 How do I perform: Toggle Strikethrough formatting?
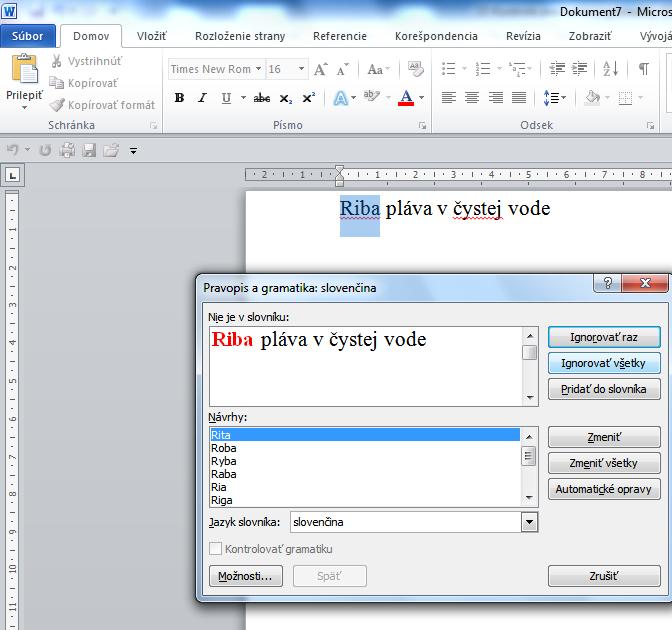(x=261, y=98)
